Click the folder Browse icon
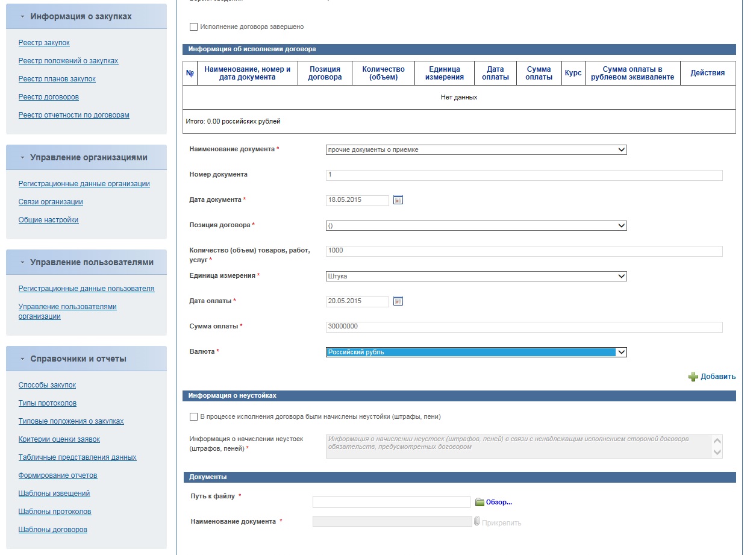756x555 pixels. 480,502
